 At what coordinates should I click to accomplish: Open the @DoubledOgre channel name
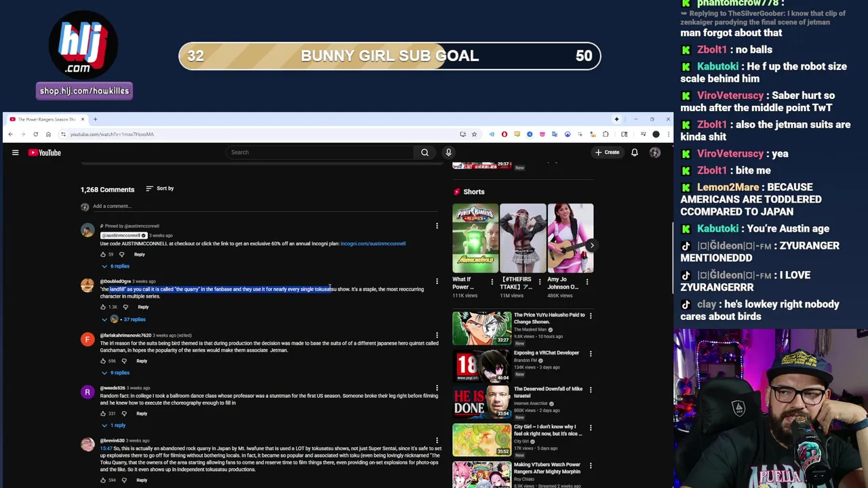115,281
